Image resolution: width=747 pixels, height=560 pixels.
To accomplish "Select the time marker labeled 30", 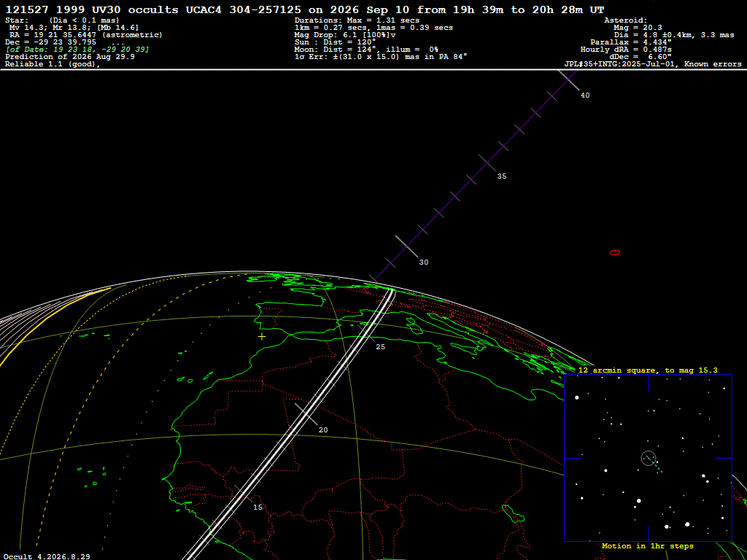I will pos(424,262).
